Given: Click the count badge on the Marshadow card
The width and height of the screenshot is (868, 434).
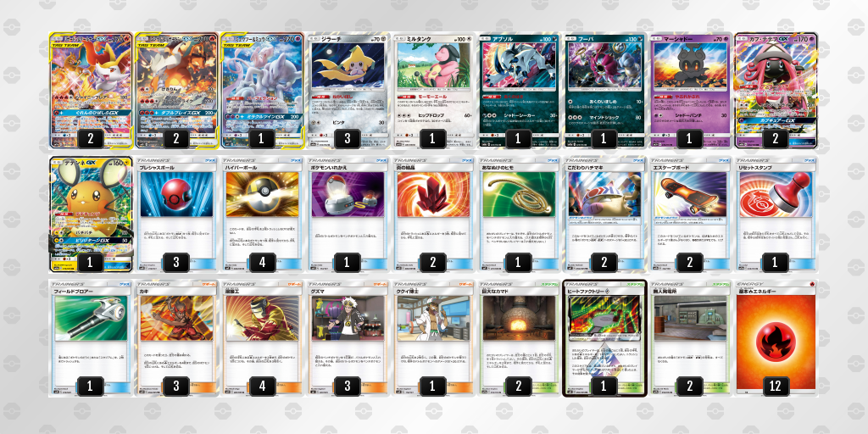Looking at the screenshot, I should (x=689, y=138).
